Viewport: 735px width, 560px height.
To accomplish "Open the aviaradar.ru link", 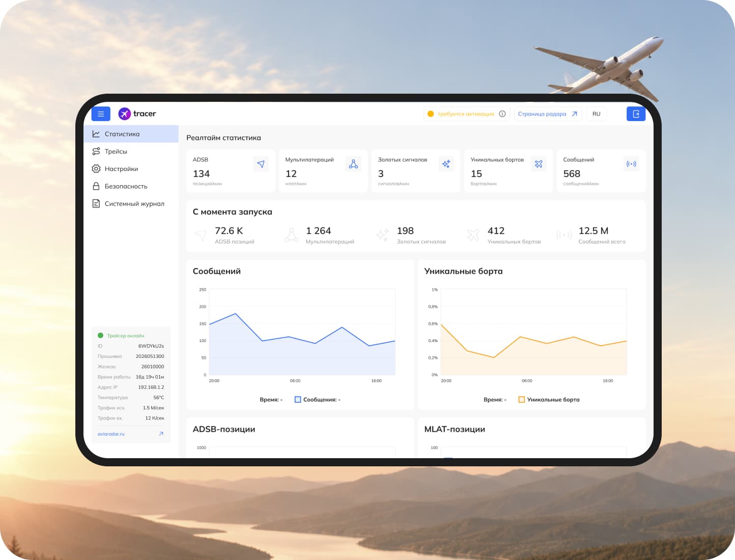I will click(111, 434).
